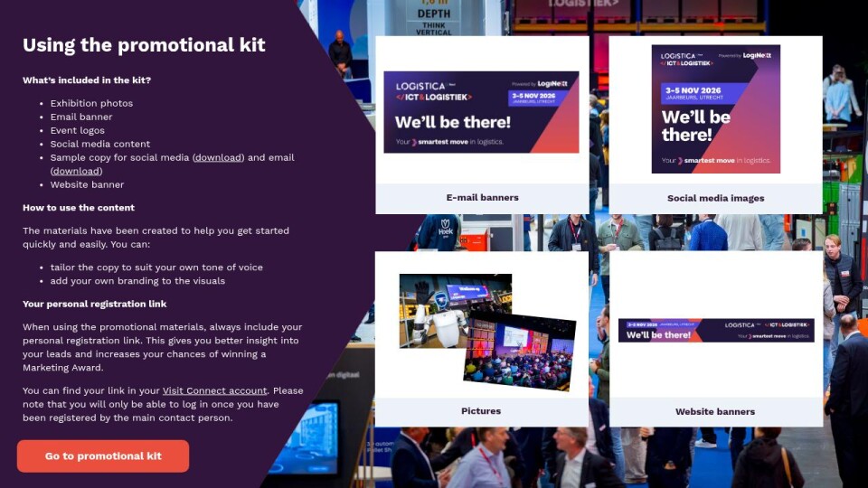Follow the Visit Connect account link
The height and width of the screenshot is (488, 868).
(215, 390)
